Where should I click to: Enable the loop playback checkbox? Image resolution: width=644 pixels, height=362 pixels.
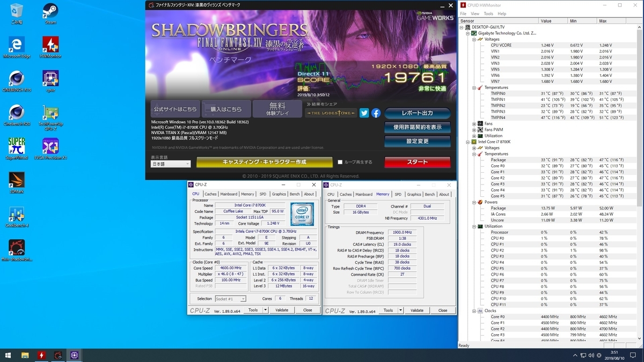pyautogui.click(x=340, y=162)
